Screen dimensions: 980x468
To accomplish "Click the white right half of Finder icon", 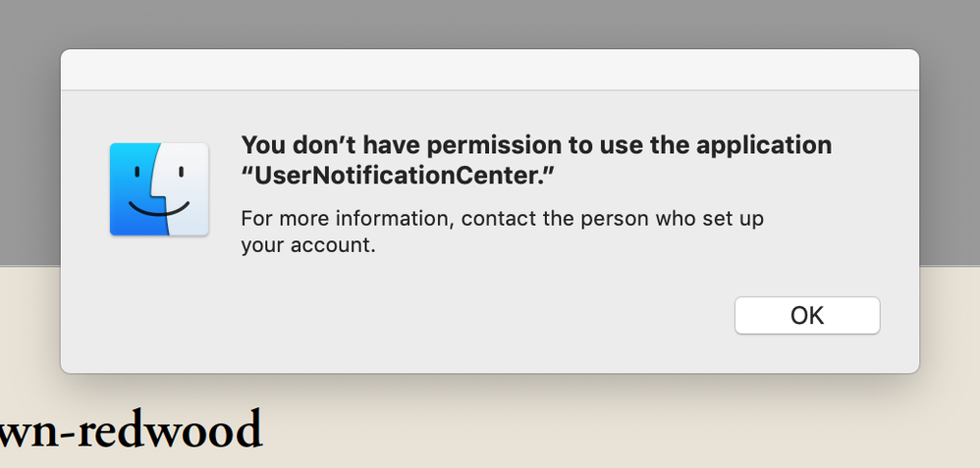I will pos(185,189).
